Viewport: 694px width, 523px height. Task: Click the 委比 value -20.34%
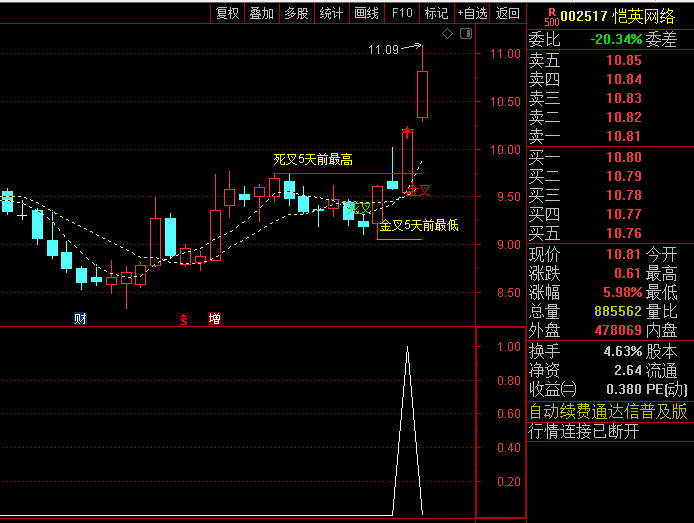(616, 39)
